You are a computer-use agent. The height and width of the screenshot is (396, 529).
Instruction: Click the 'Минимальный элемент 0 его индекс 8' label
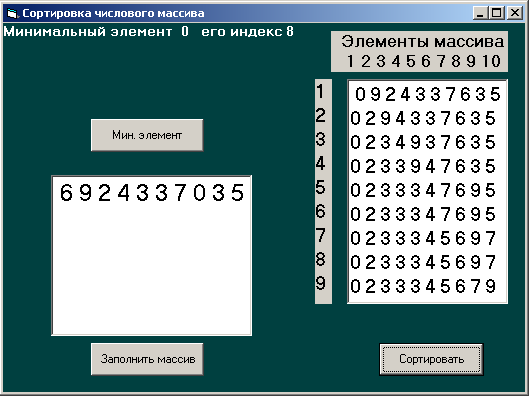pyautogui.click(x=148, y=32)
